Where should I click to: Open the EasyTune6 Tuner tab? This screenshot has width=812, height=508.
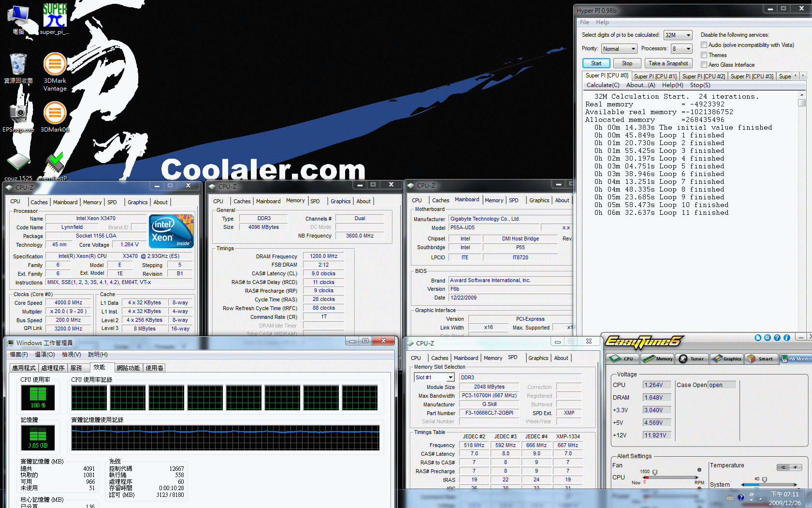[x=692, y=359]
